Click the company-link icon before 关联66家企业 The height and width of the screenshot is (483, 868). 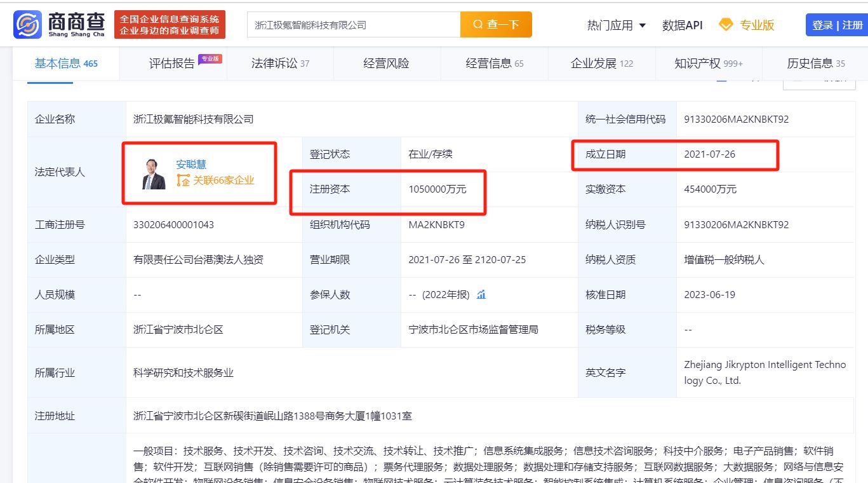(x=183, y=180)
